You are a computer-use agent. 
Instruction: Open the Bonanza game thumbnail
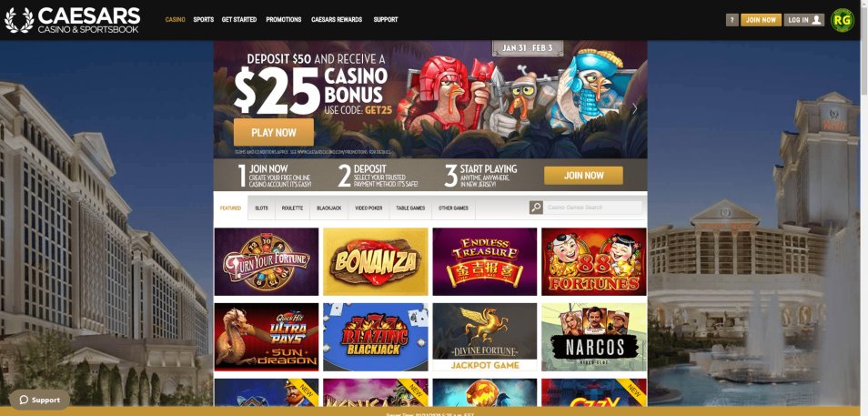click(376, 261)
